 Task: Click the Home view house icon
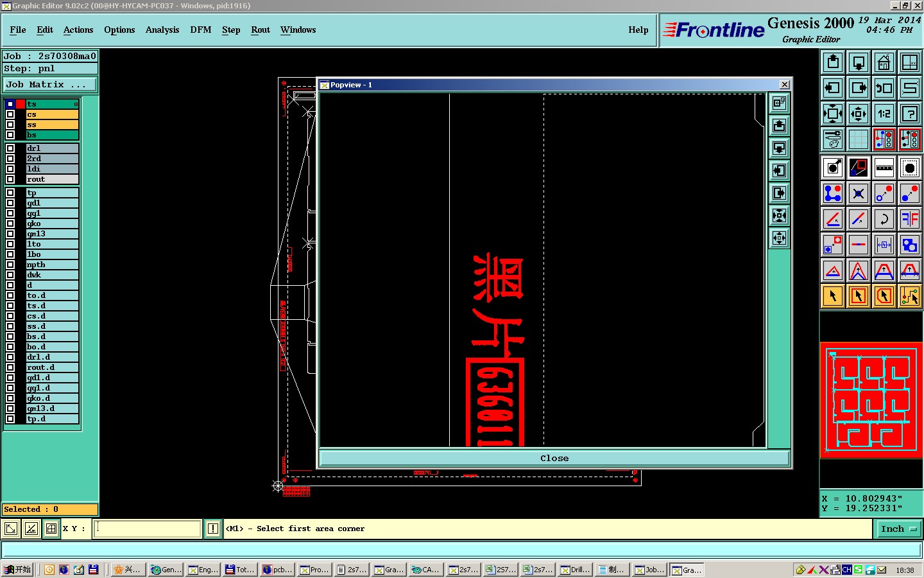(884, 62)
